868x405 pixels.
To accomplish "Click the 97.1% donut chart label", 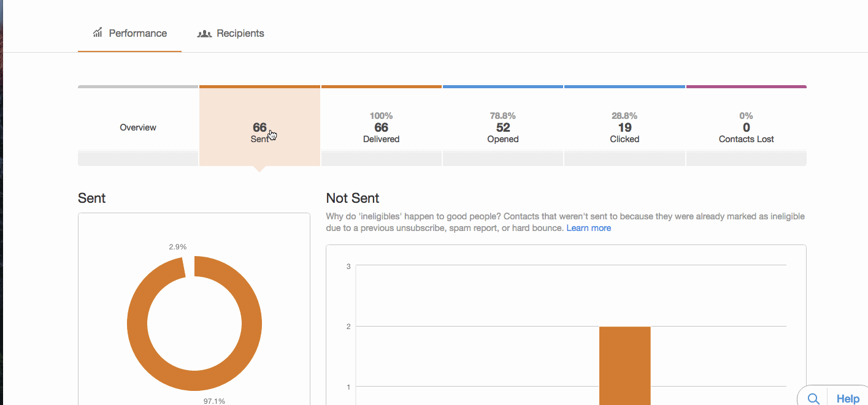I will pos(214,401).
